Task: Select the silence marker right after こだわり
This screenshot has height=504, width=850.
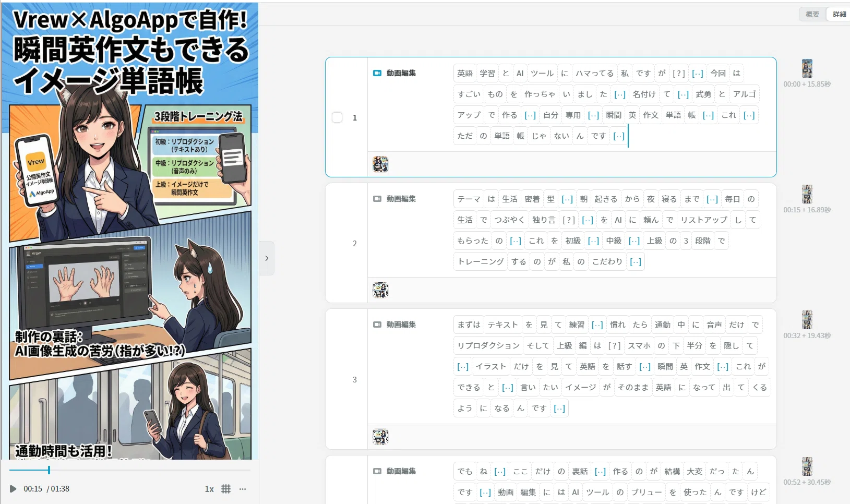Action: (x=636, y=262)
